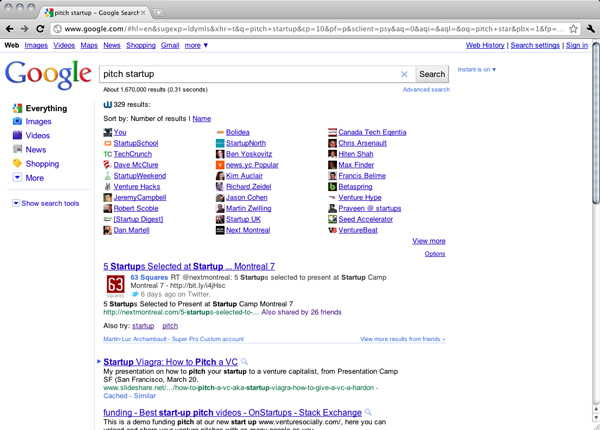The height and width of the screenshot is (430, 600).
Task: Open News in the top navigation bar
Action: tap(112, 45)
